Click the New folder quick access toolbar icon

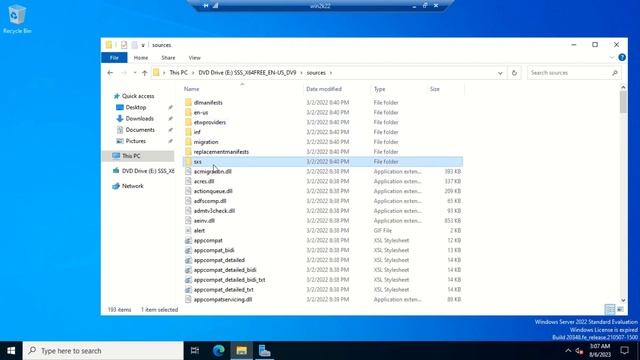click(134, 45)
